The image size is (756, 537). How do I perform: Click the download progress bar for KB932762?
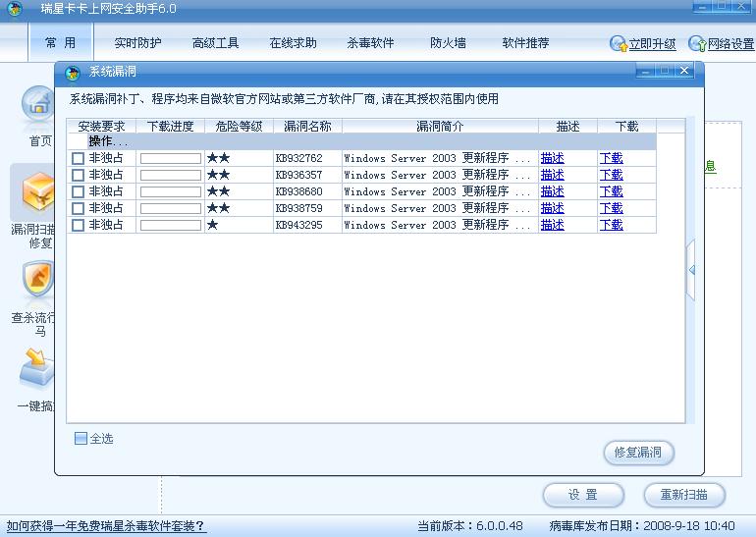(171, 159)
